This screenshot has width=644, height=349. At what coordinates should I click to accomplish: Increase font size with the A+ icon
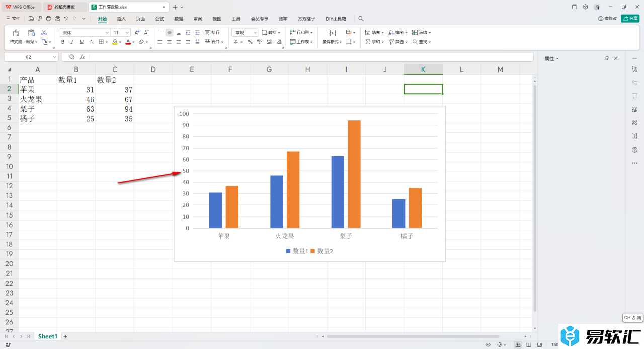137,32
